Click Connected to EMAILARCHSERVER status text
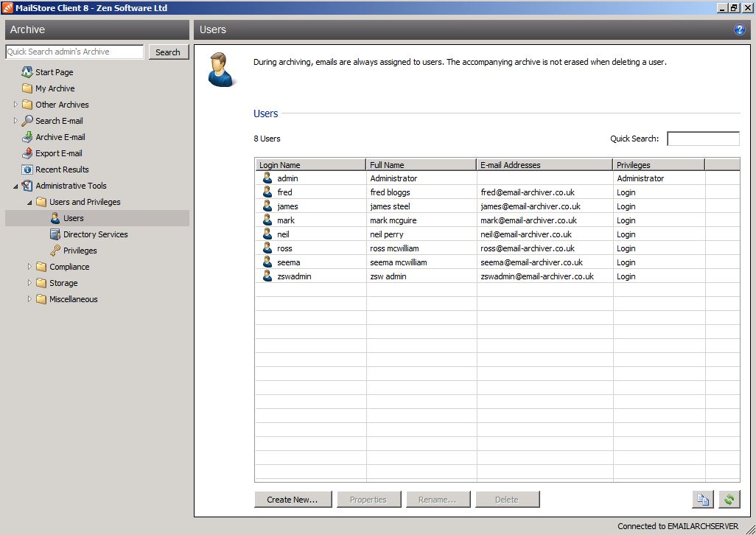The image size is (756, 535). [x=678, y=526]
